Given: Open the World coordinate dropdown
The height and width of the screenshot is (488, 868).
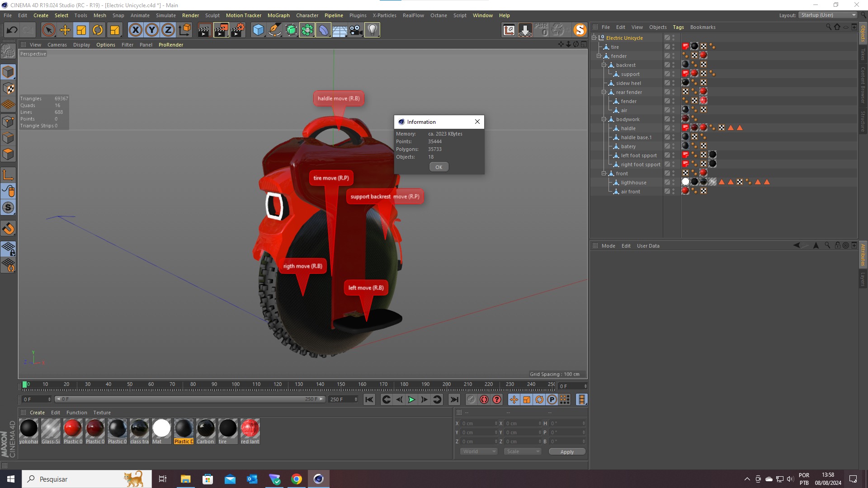Looking at the screenshot, I should click(479, 451).
